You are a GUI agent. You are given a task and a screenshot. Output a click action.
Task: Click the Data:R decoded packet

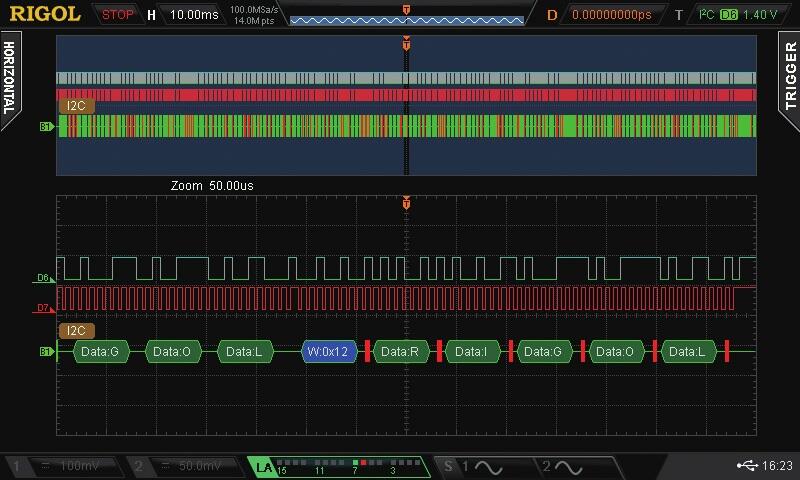click(400, 351)
